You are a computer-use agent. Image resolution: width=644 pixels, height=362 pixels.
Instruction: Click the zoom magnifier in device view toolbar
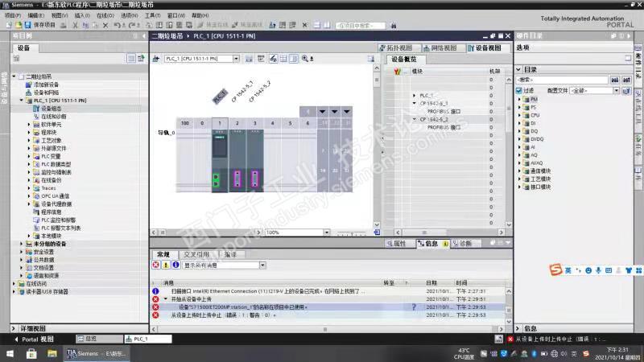(305, 59)
